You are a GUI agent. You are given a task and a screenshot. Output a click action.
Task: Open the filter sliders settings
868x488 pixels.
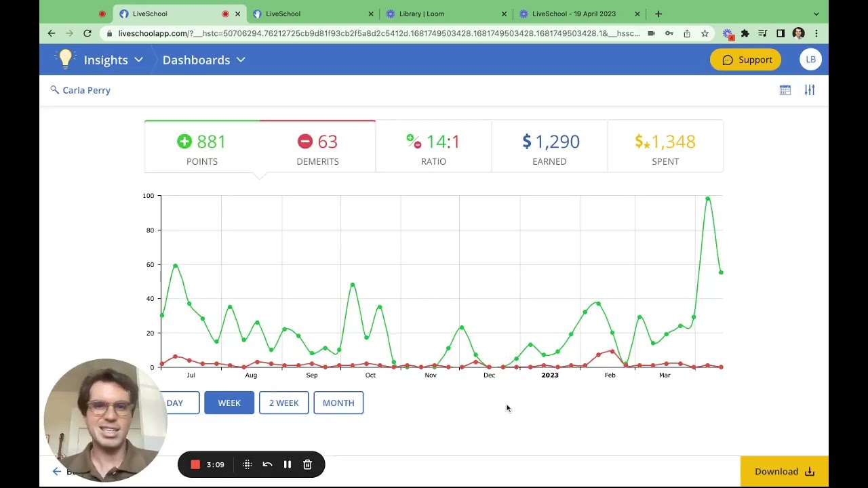tap(810, 89)
